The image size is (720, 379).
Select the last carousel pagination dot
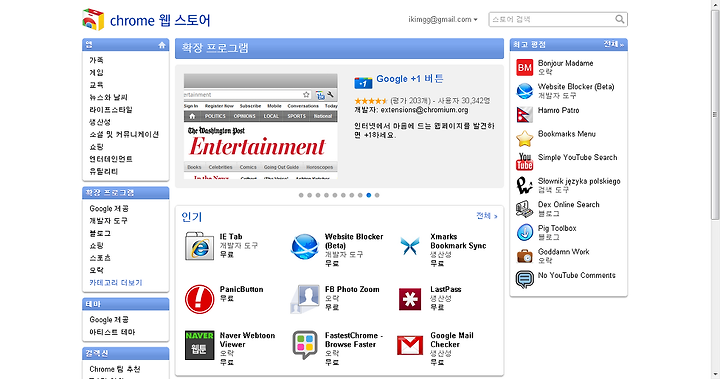[x=377, y=195]
